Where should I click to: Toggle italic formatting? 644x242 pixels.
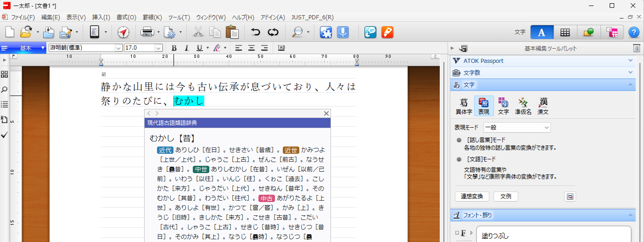pyautogui.click(x=186, y=48)
